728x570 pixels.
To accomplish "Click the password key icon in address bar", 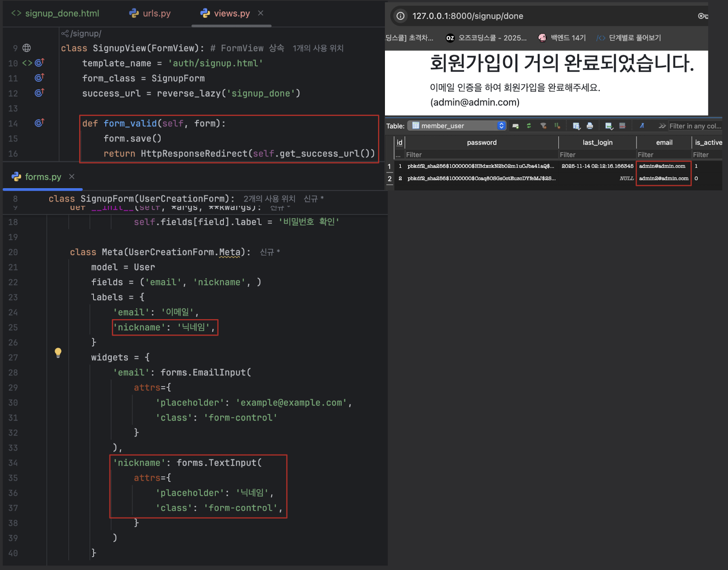I will click(703, 16).
